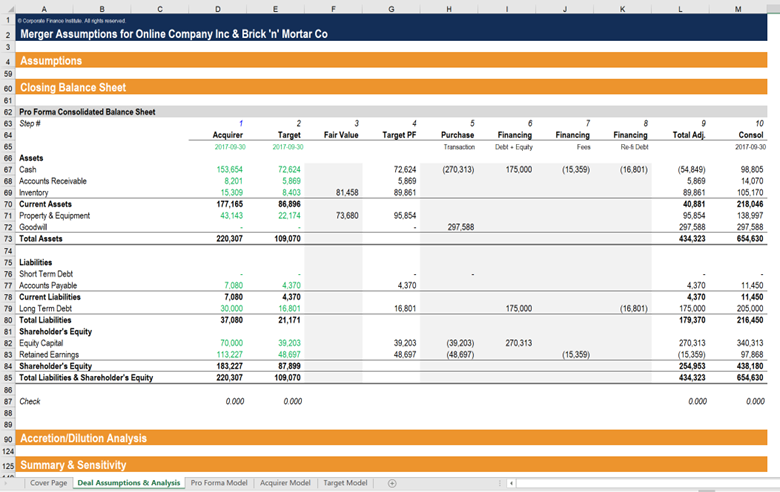Select the Target Cash value 72,624 in green

[x=289, y=170]
